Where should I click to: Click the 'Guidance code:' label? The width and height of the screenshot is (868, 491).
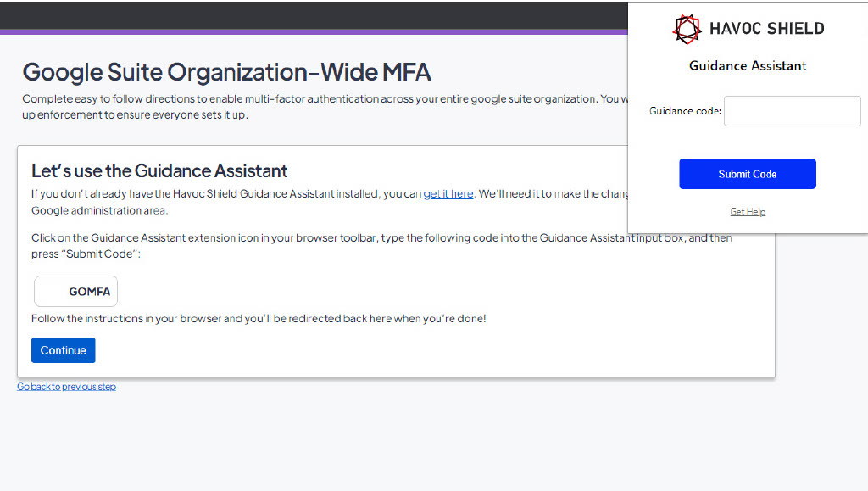coord(685,111)
